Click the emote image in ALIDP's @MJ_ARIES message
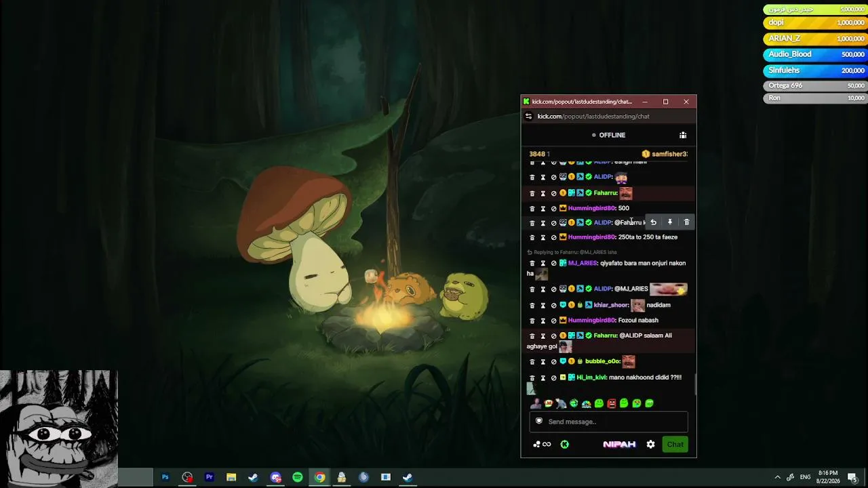868x488 pixels. pyautogui.click(x=669, y=289)
